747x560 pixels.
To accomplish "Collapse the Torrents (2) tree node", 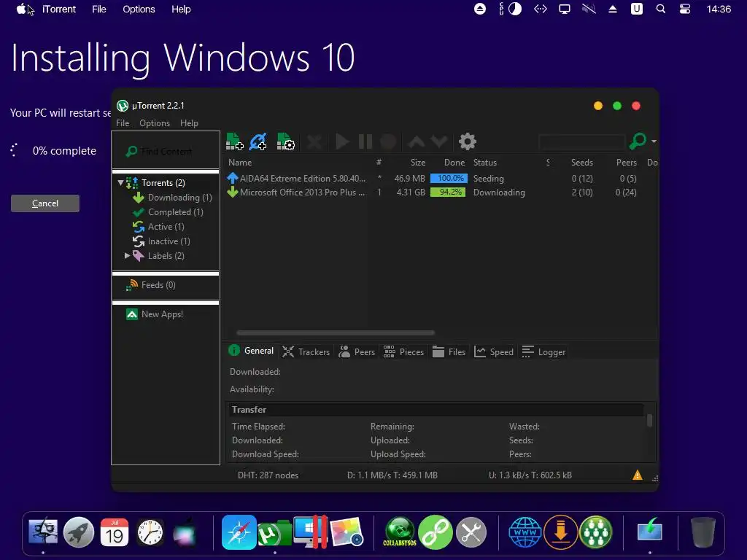I will click(120, 183).
